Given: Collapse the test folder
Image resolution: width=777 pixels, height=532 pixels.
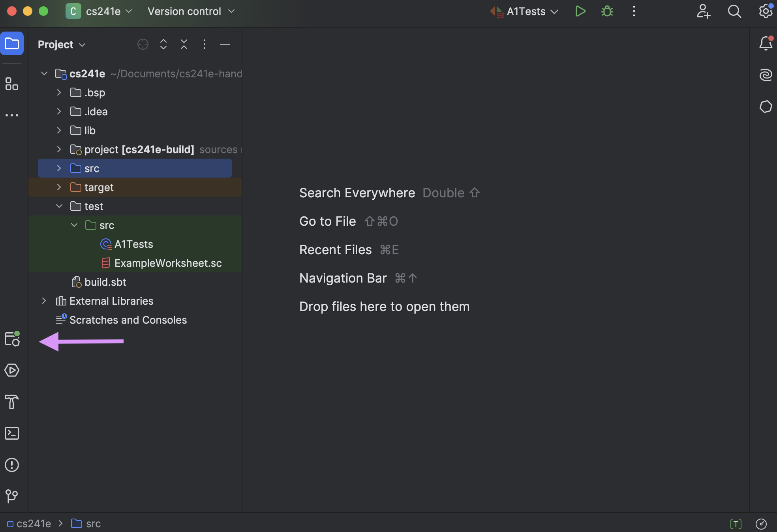Looking at the screenshot, I should (x=59, y=206).
